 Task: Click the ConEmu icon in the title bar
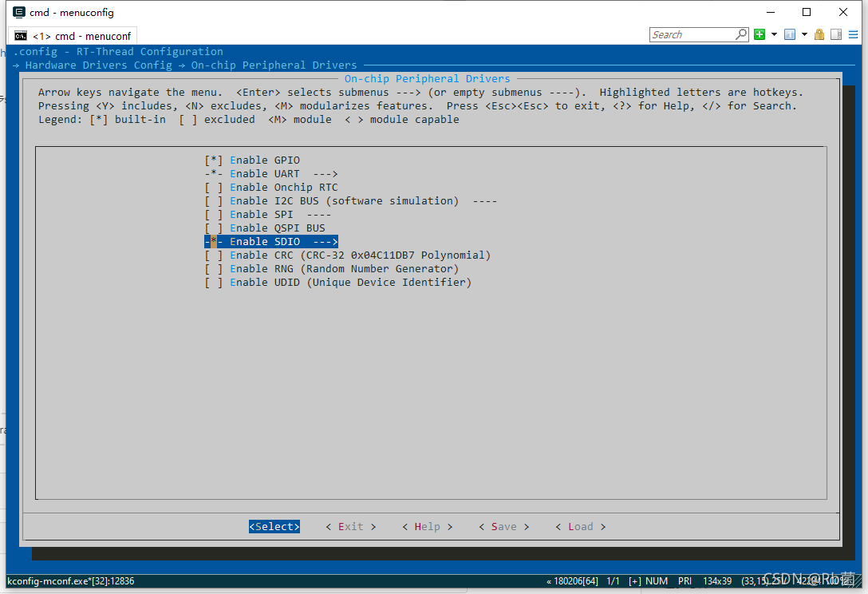[x=19, y=12]
